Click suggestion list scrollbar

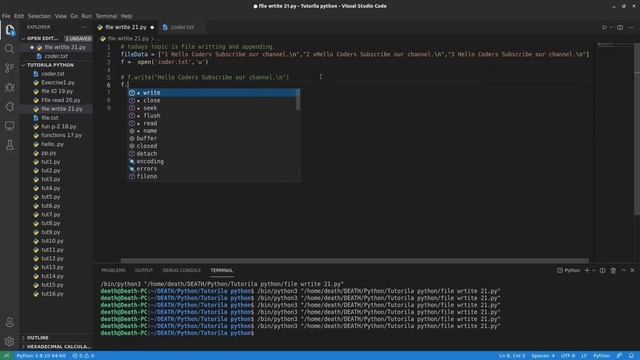(x=298, y=100)
